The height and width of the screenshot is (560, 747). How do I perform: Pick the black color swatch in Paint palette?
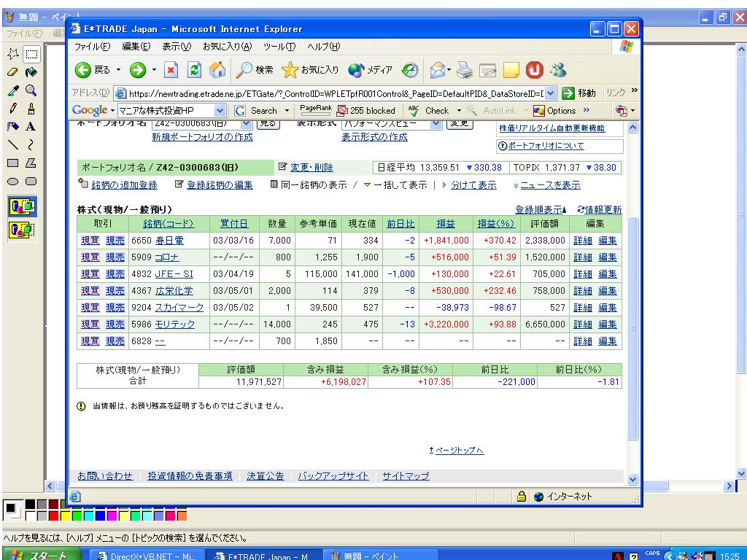(31, 504)
